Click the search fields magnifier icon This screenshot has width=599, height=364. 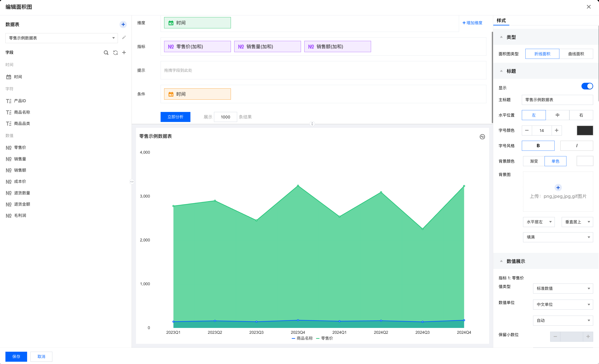pos(106,53)
